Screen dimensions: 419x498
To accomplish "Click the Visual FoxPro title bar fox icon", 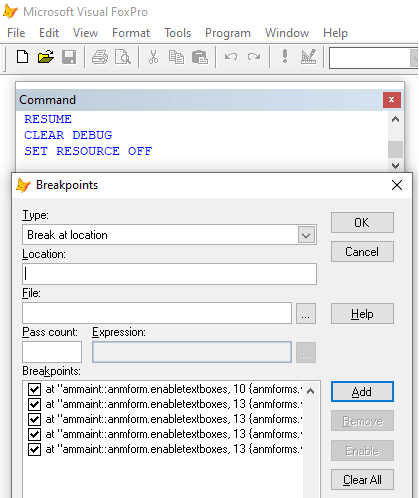I will click(10, 11).
